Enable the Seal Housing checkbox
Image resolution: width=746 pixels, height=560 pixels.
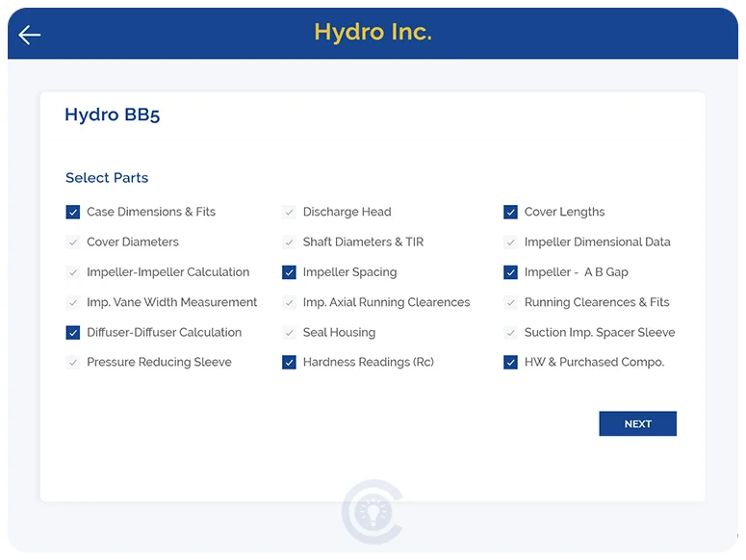tap(289, 333)
